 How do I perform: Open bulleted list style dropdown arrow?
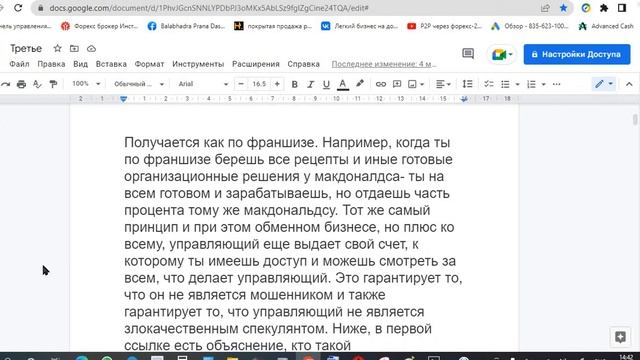click(517, 84)
